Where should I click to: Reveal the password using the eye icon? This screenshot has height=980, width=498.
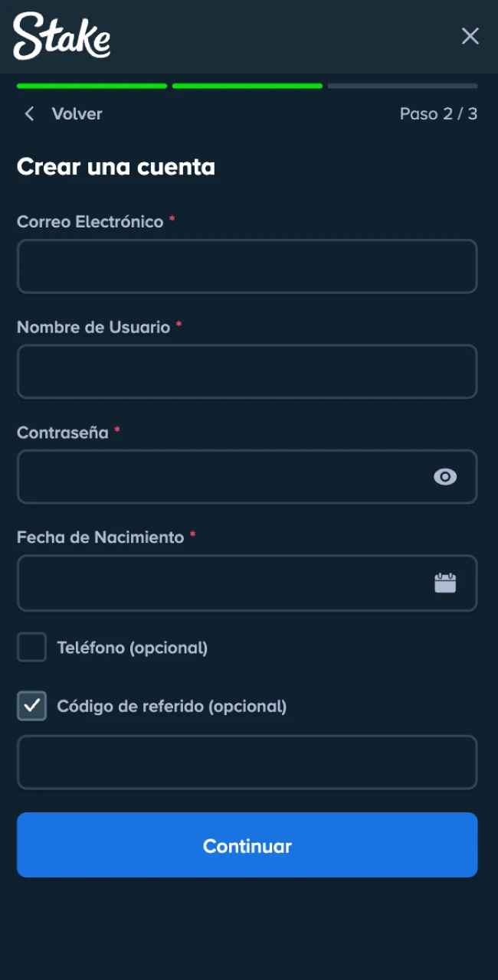coord(445,477)
